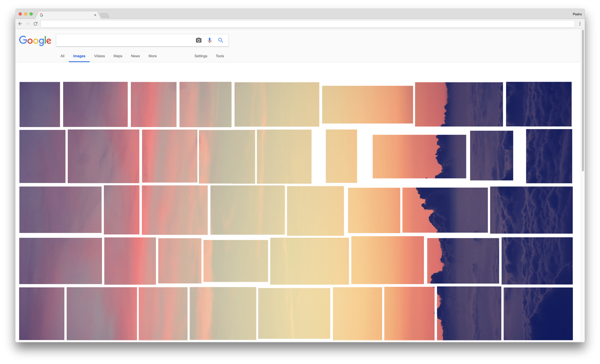This screenshot has width=600, height=364.
Task: Close the Google browser tab
Action: tap(95, 15)
